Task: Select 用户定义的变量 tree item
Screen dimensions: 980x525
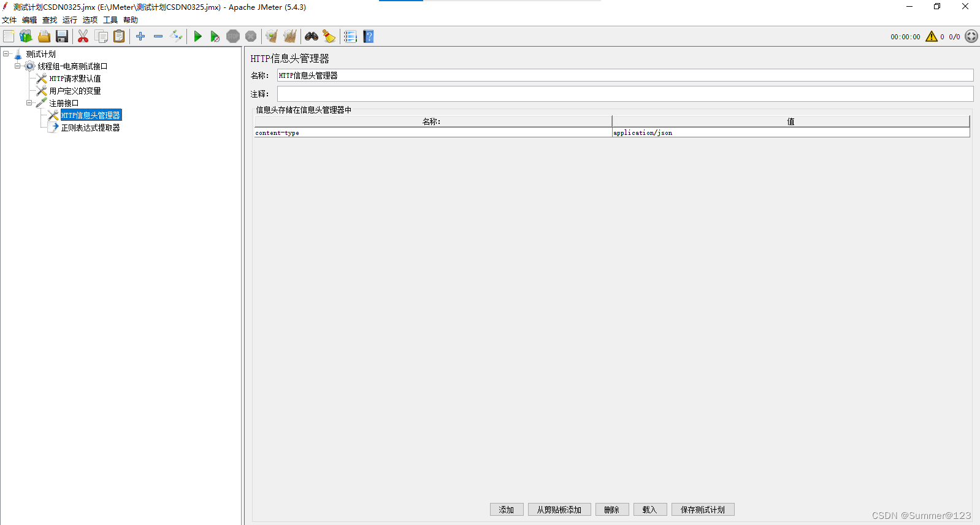Action: [75, 91]
